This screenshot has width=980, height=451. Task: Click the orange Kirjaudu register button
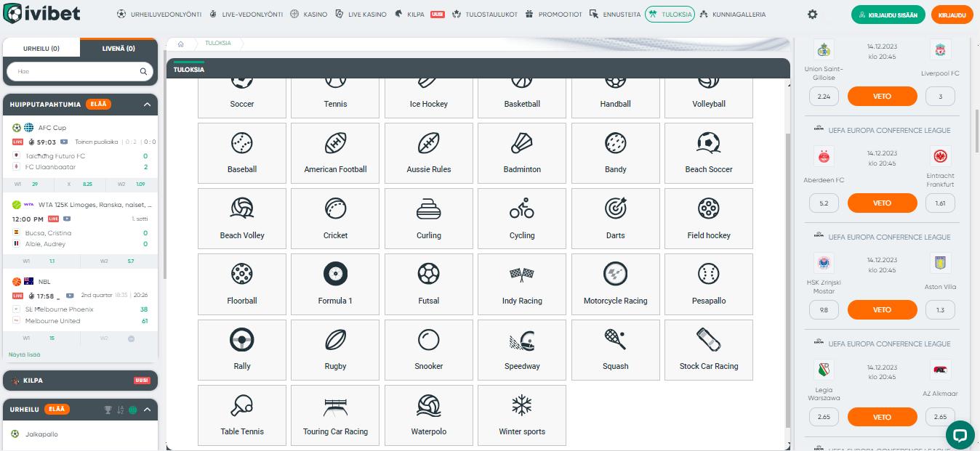tap(951, 15)
